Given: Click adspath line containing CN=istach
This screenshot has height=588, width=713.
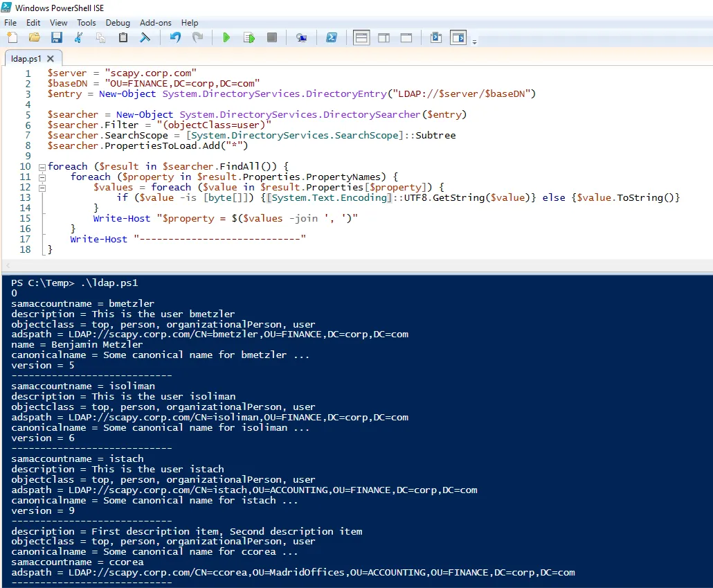Looking at the screenshot, I should click(244, 490).
